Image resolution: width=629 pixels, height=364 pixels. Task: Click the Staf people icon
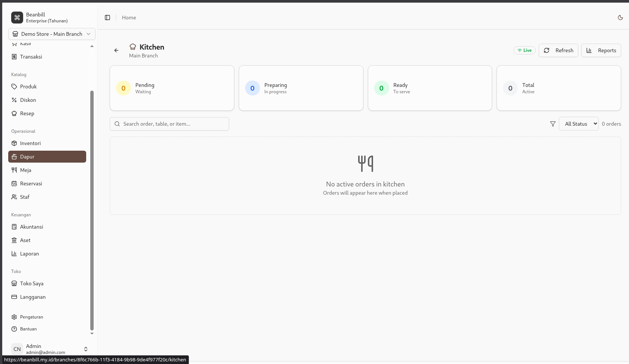click(x=14, y=197)
